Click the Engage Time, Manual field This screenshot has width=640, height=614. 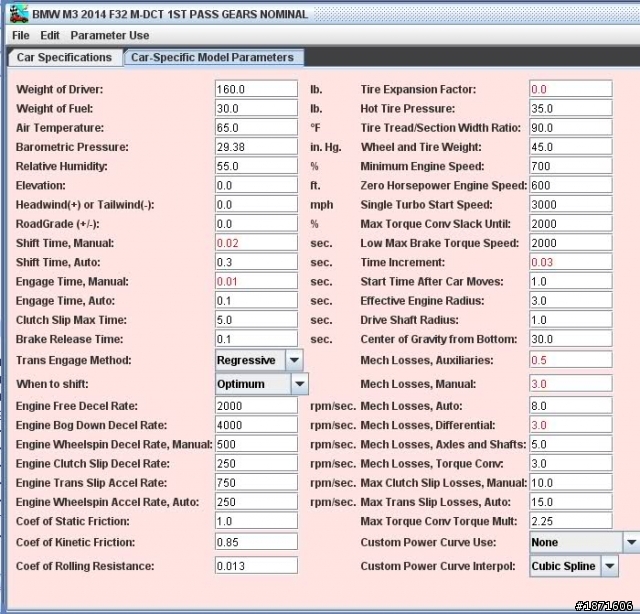tap(256, 281)
